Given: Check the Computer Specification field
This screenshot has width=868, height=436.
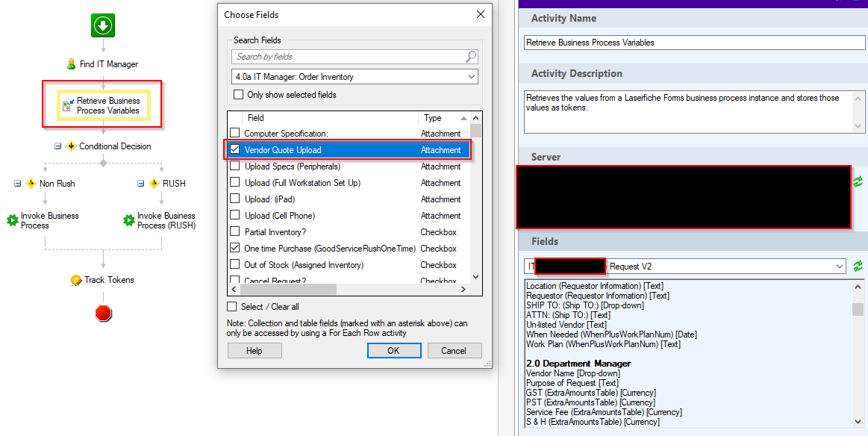Looking at the screenshot, I should [x=234, y=134].
